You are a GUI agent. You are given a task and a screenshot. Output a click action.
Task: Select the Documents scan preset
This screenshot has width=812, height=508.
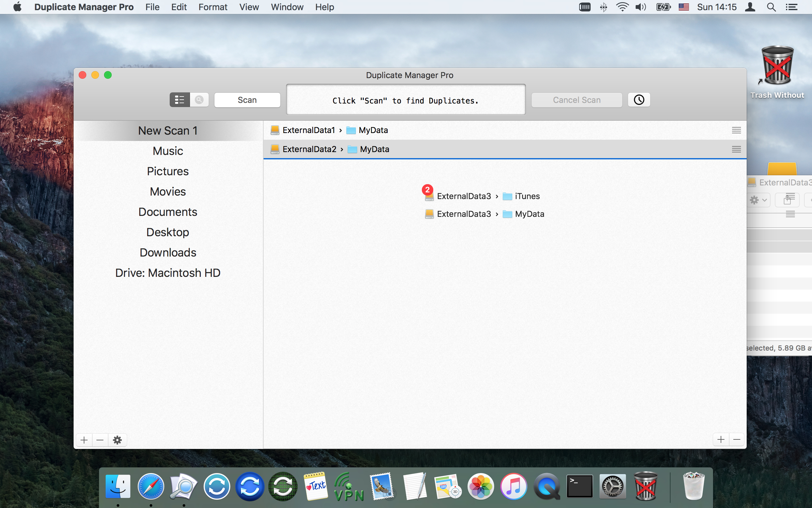point(168,212)
